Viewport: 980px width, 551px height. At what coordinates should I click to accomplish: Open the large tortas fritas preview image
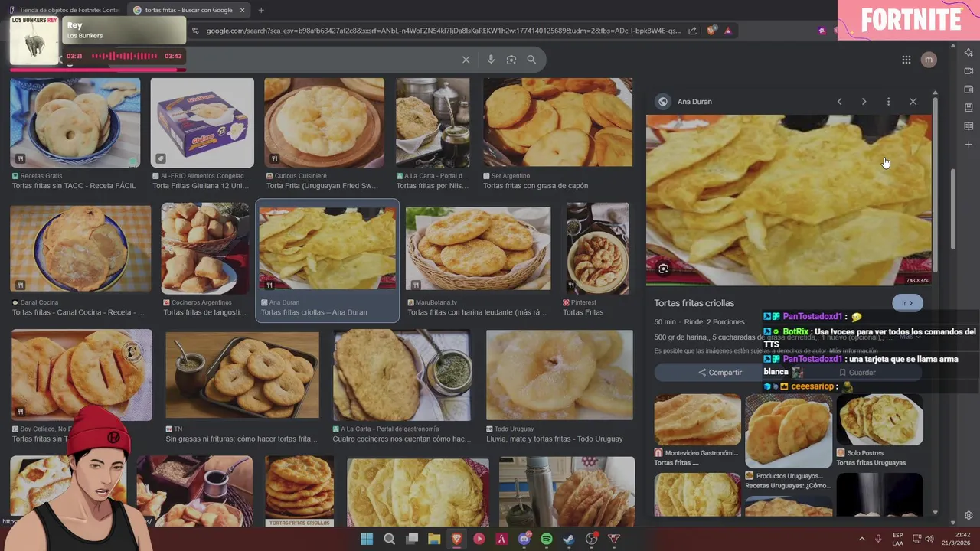point(789,200)
